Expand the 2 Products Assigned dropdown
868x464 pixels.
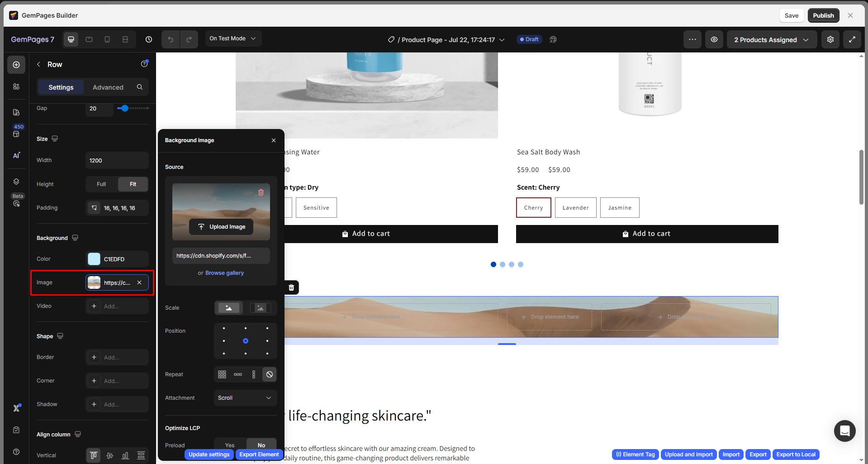coord(771,40)
